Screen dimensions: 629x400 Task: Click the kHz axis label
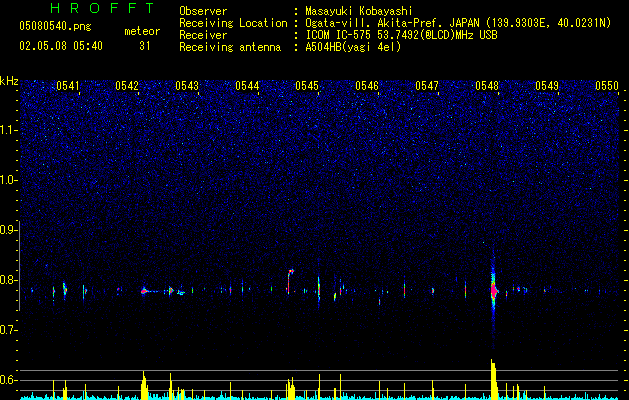[x=9, y=81]
